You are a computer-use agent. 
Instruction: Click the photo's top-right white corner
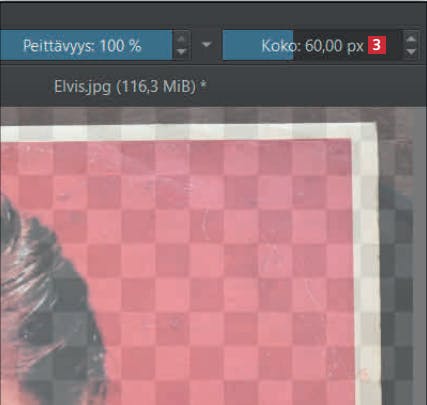click(366, 132)
